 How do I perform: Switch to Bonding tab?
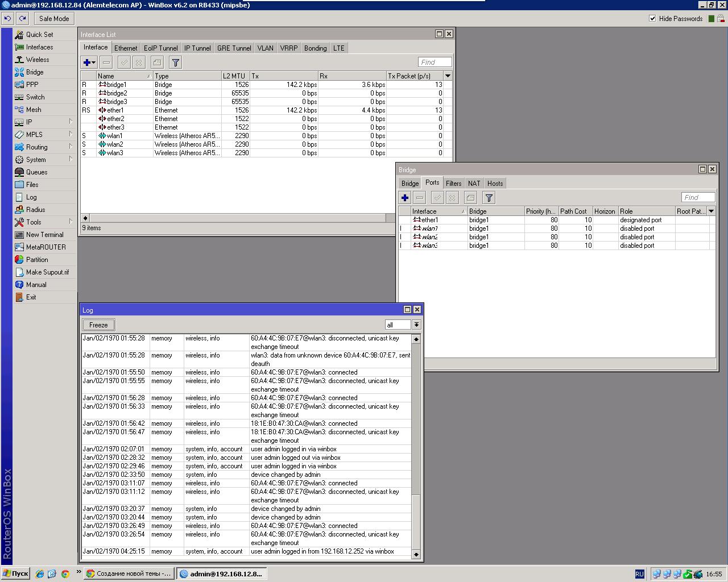pos(315,48)
